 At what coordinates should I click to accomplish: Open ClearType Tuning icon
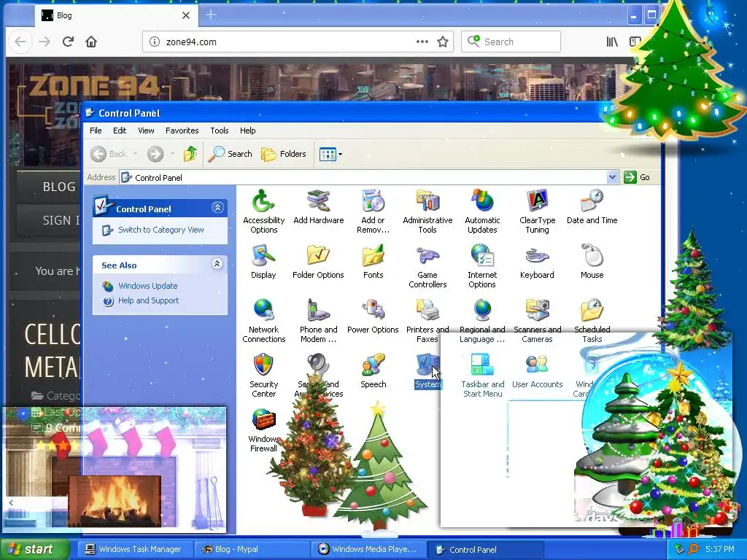click(x=537, y=211)
